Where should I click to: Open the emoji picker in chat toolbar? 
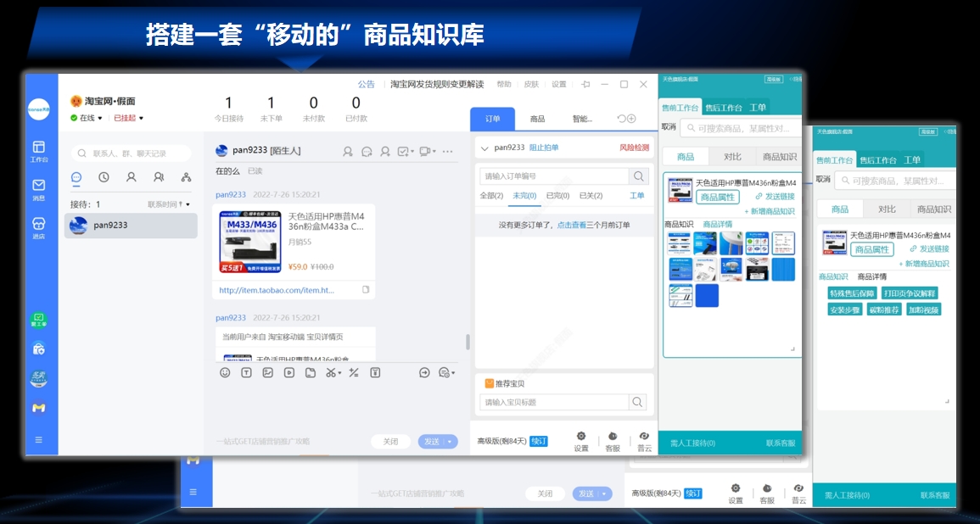click(225, 372)
